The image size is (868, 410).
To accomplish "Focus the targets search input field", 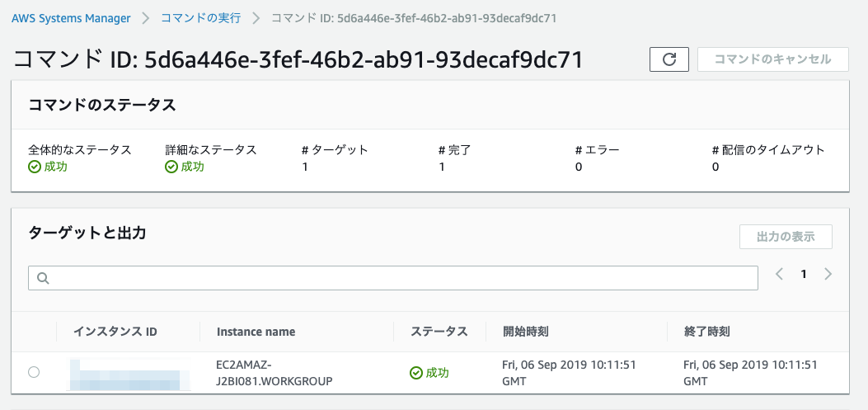I will (393, 278).
